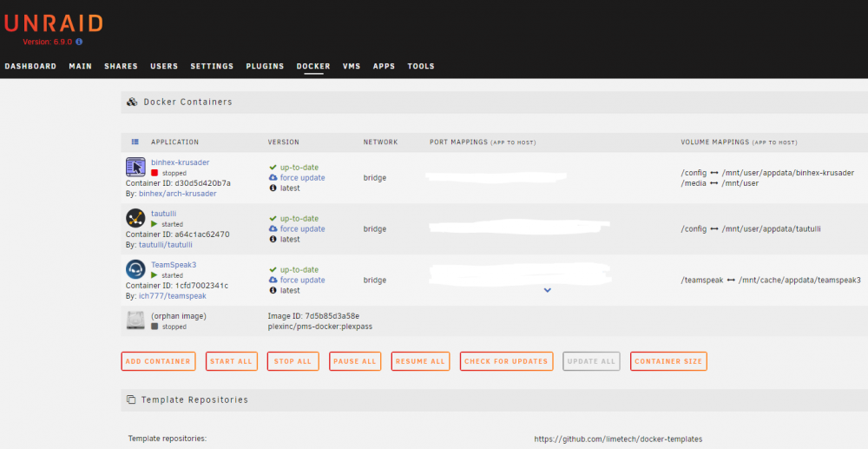Open the tautulli container name link
The width and height of the screenshot is (868, 449).
pos(163,214)
